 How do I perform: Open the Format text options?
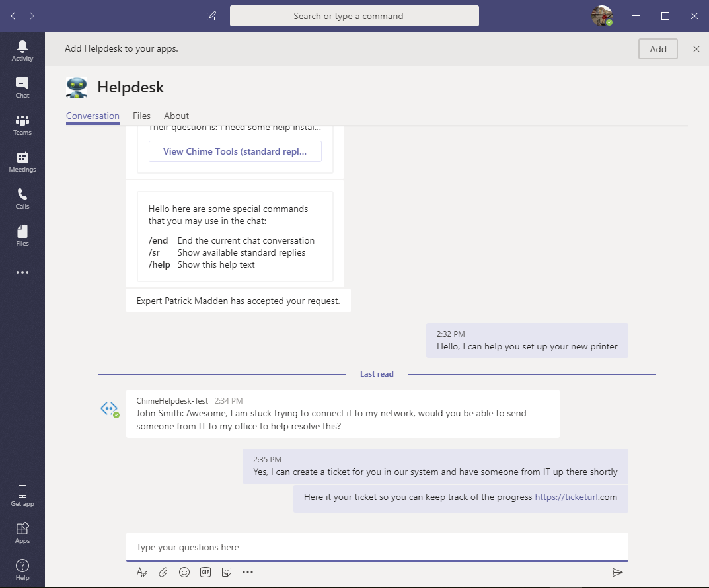pos(141,572)
